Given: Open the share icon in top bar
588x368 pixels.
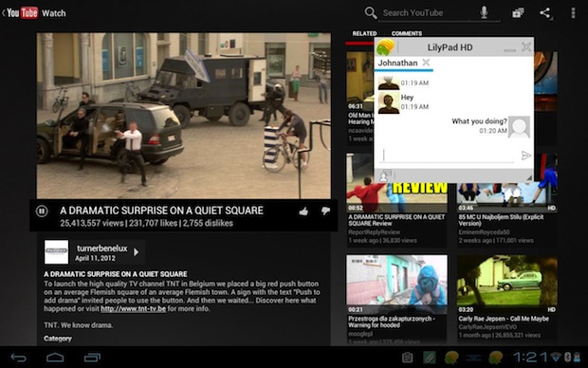Looking at the screenshot, I should click(x=545, y=12).
